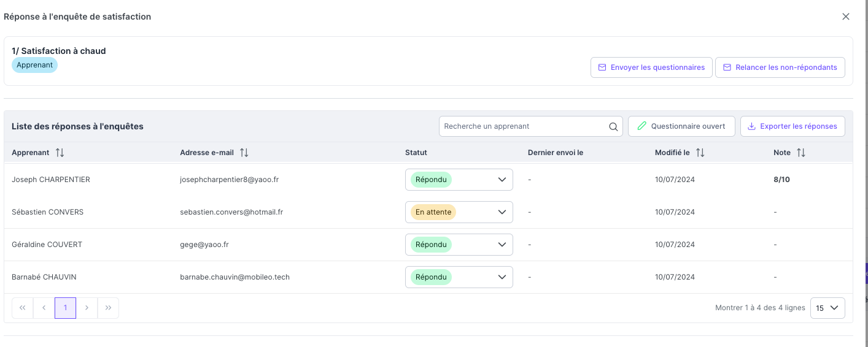Viewport: 868px width, 347px height.
Task: Toggle the Questionnaire ouvert button
Action: (681, 126)
